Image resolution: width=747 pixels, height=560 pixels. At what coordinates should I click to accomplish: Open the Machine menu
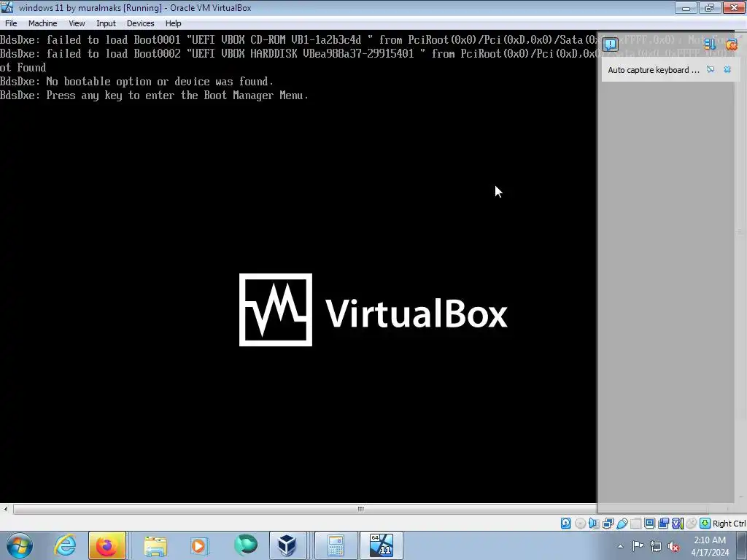(x=42, y=23)
